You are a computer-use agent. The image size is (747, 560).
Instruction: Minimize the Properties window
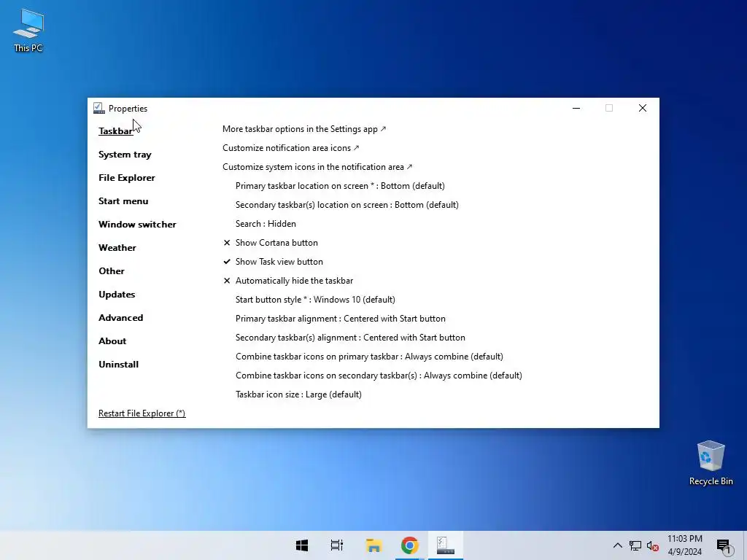tap(576, 108)
